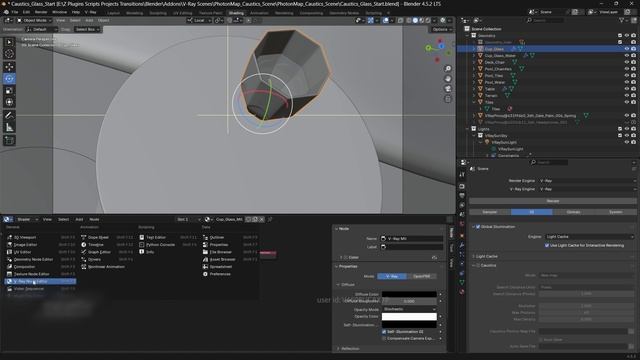
Task: Open V-Ray Engine dropdown
Action: coord(587,189)
